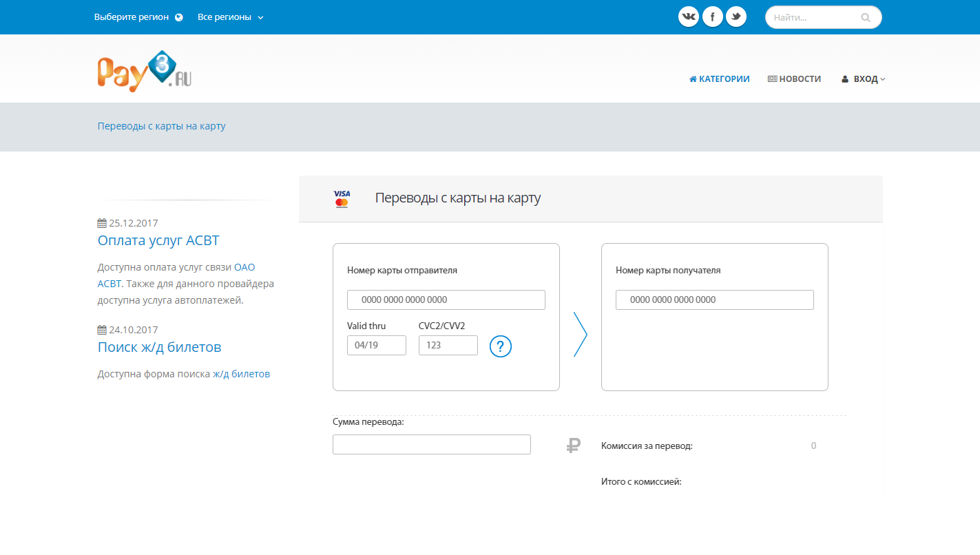The width and height of the screenshot is (980, 555).
Task: Click the calendar icon beside 25.12.2017
Action: 101,222
